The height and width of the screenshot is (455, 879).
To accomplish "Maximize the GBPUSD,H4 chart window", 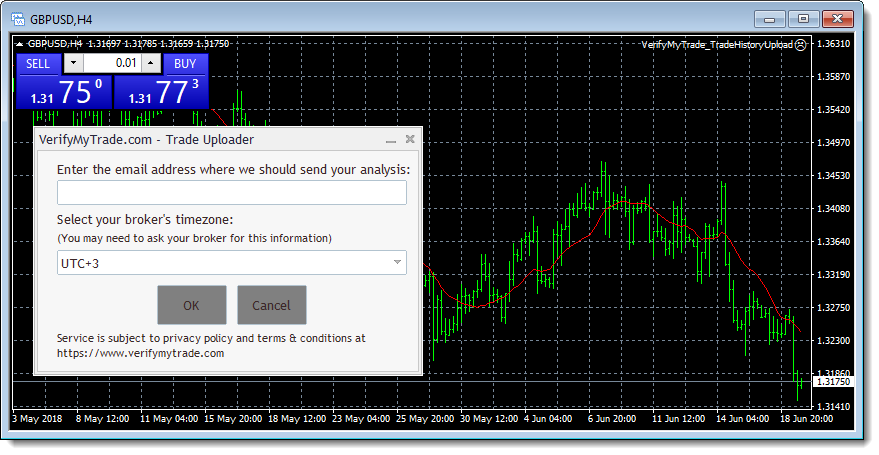I will 803,19.
